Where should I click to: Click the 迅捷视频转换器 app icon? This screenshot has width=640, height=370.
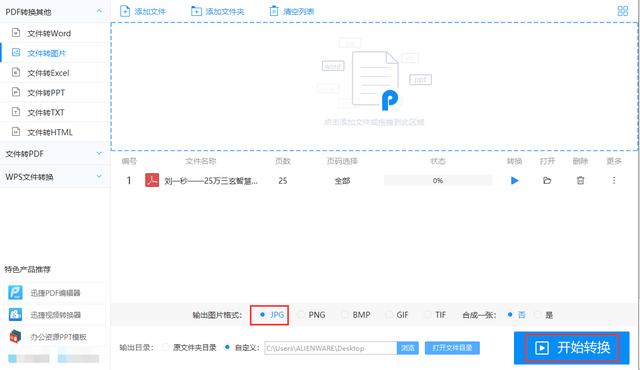(x=15, y=315)
